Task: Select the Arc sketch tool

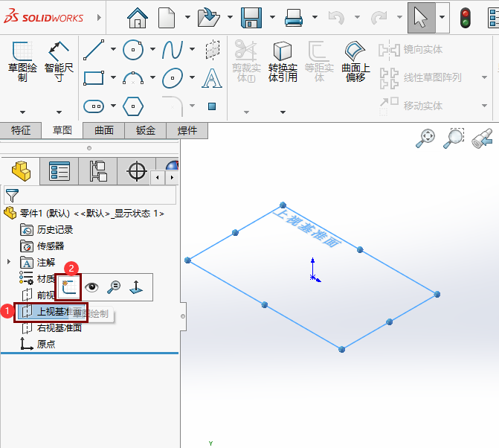Action: (x=133, y=78)
